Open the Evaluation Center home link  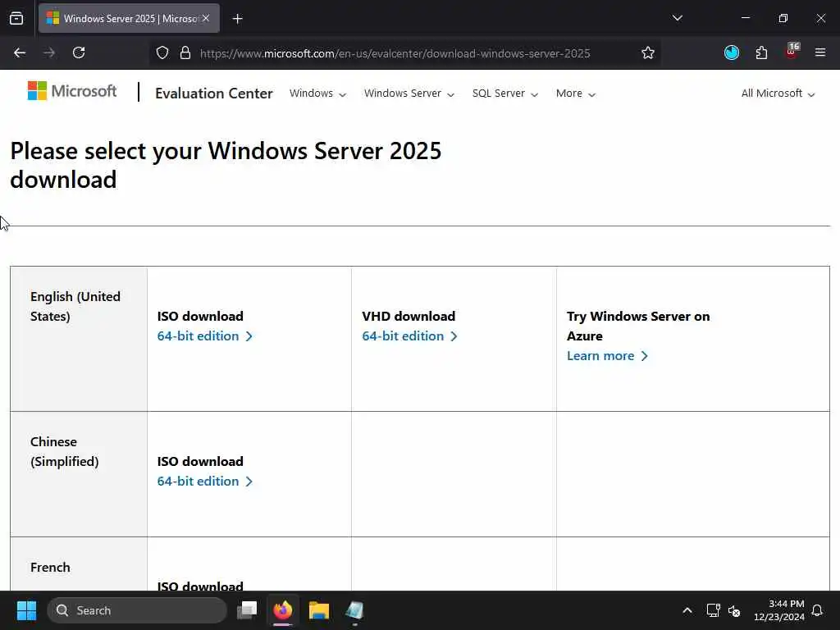(x=214, y=94)
